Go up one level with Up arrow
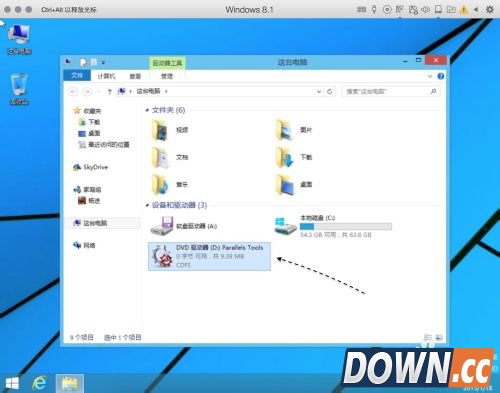This screenshot has height=393, width=500. [x=109, y=91]
